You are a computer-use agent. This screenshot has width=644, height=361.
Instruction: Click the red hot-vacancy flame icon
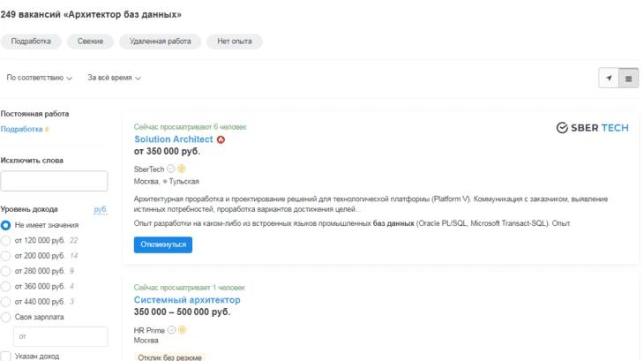point(221,139)
